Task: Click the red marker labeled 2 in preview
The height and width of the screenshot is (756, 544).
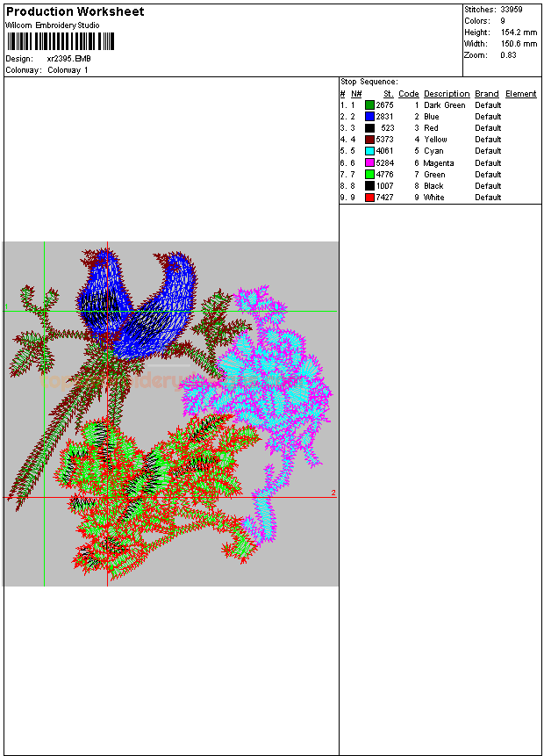Action: point(333,493)
